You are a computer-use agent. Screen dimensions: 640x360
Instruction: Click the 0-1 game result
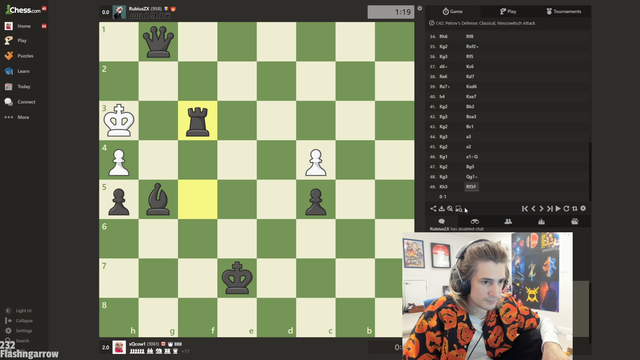tap(443, 197)
